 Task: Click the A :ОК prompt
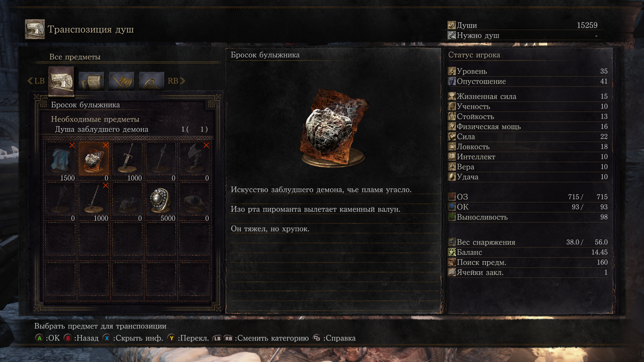47,338
